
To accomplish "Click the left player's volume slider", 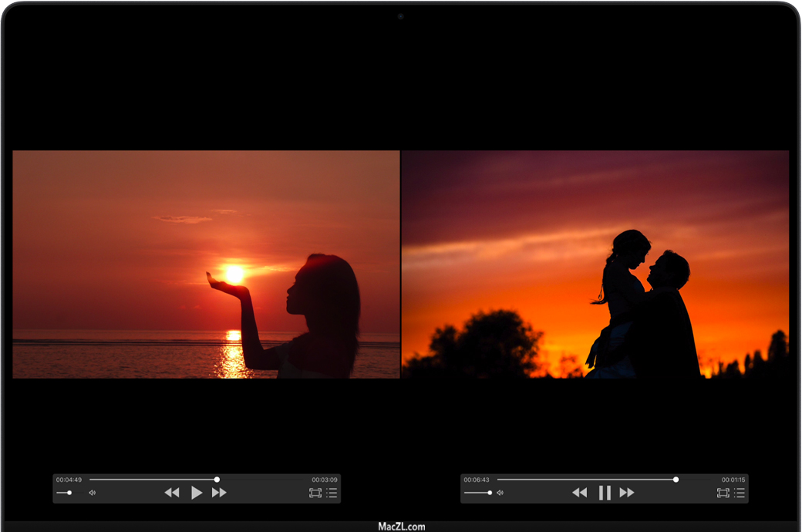I will click(69, 493).
